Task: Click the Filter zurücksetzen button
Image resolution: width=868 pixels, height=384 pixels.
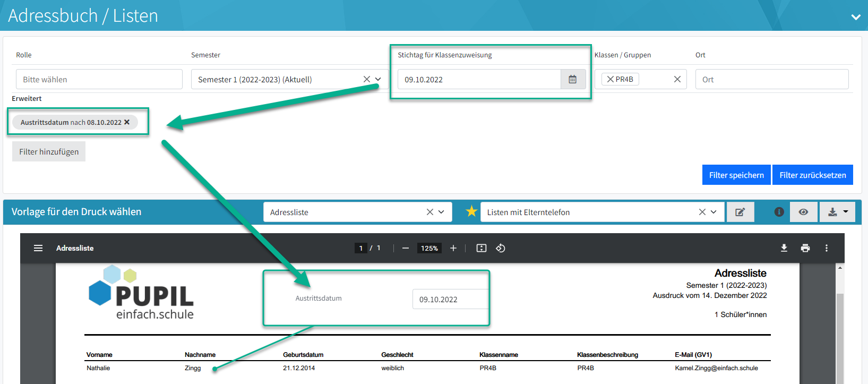Action: [x=813, y=175]
